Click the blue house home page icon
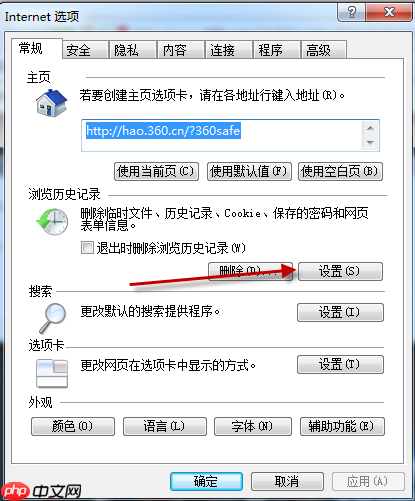This screenshot has width=415, height=501. click(52, 103)
